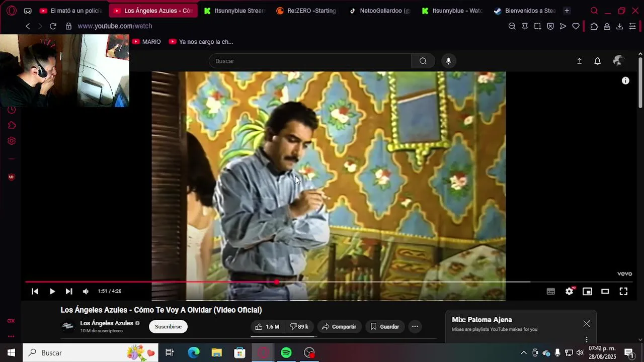Start voice search with microphone icon
This screenshot has width=644, height=362.
(x=448, y=61)
